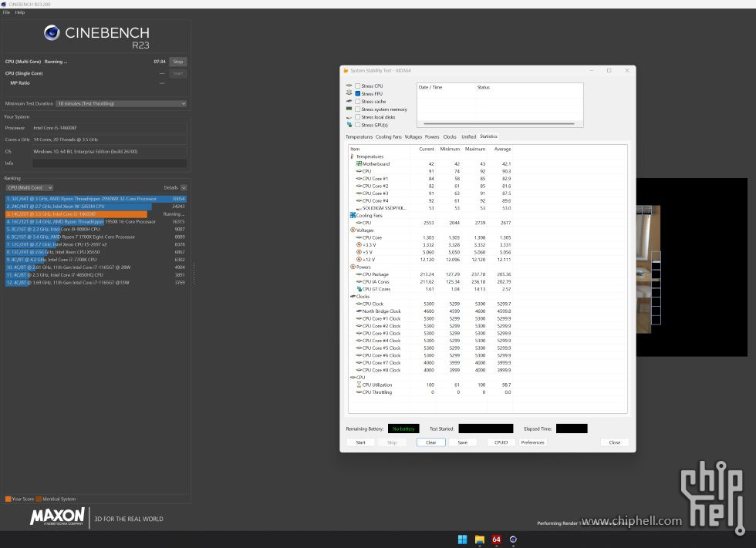Enable the Stress GPU(s) checkbox
This screenshot has height=548, width=756.
click(358, 125)
